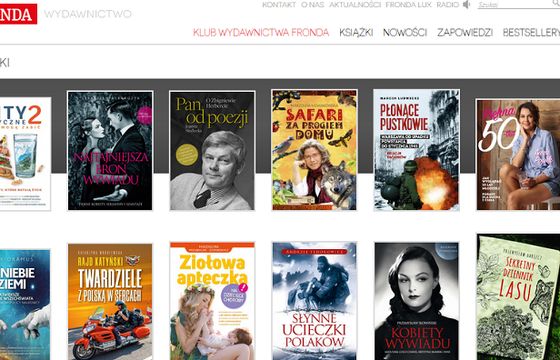Go to AKTUALNOŚCI
Image resolution: width=560 pixels, height=360 pixels.
pyautogui.click(x=355, y=5)
